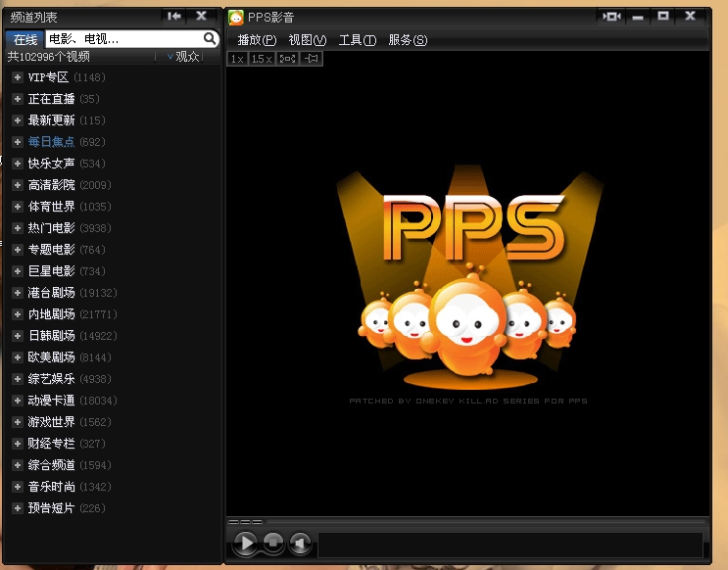
Task: Expand the 巨星电影 category
Action: coord(18,271)
